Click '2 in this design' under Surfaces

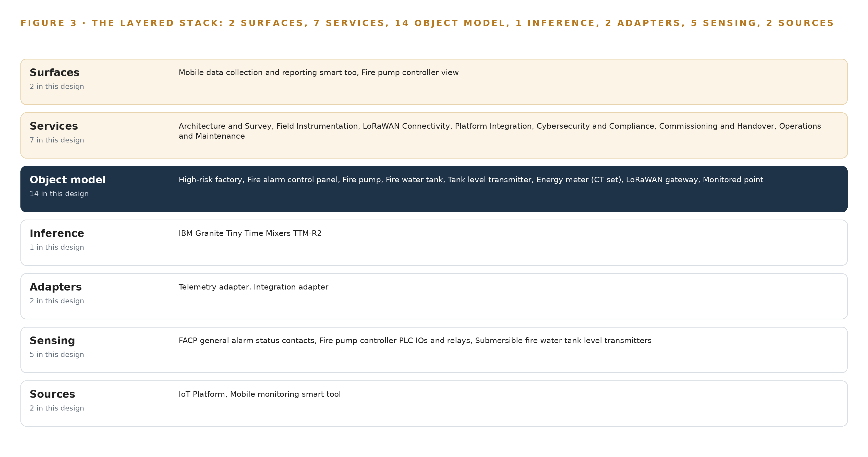click(57, 87)
